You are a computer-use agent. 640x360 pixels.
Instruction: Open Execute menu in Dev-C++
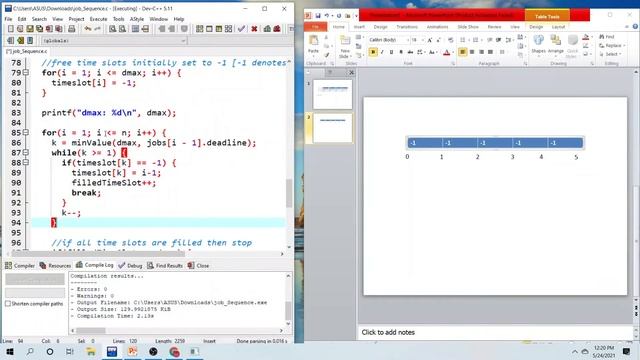click(98, 19)
